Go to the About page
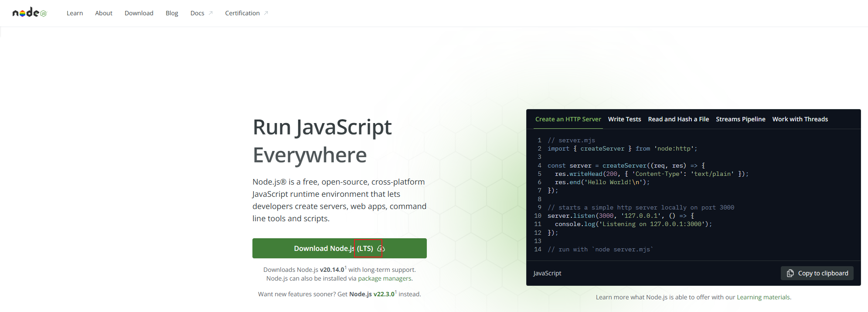This screenshot has height=312, width=868. pyautogui.click(x=104, y=13)
